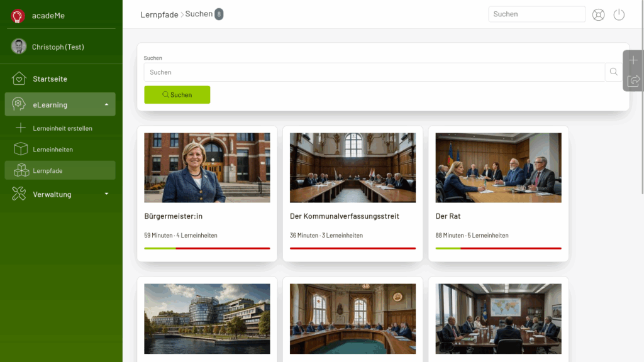Click the eLearning head-gear icon
This screenshot has width=644, height=362.
click(x=18, y=104)
